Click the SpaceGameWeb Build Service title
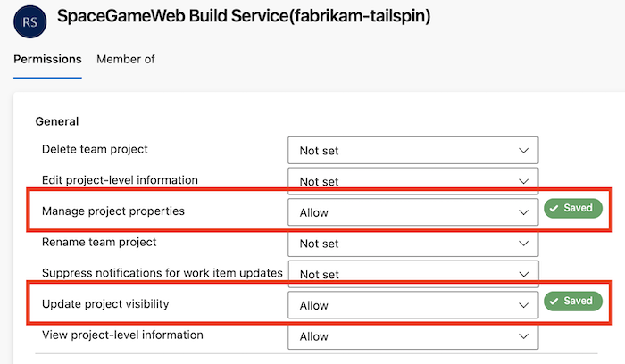Viewport: 625px width, 364px height. [x=244, y=16]
